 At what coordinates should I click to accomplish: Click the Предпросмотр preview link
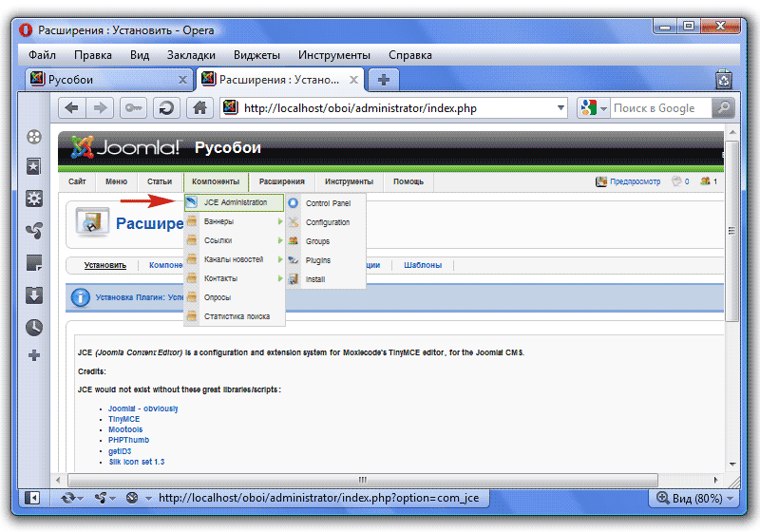(635, 181)
